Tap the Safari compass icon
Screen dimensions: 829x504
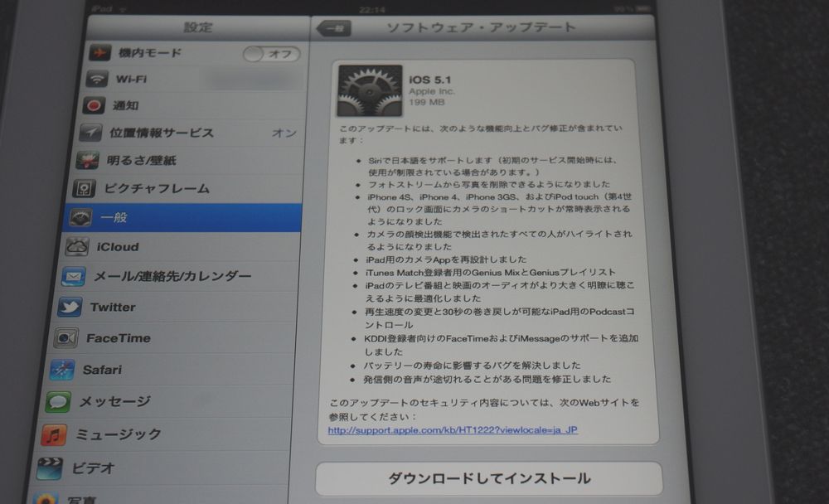(x=61, y=370)
